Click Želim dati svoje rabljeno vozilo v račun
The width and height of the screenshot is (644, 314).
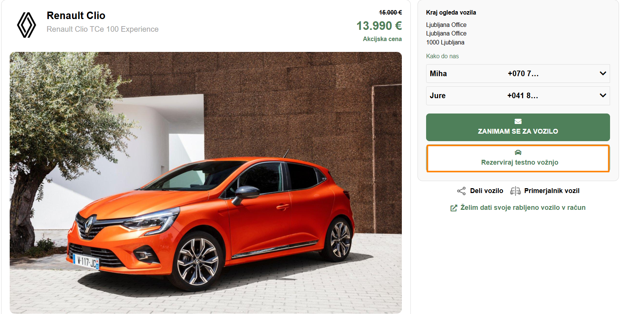tap(523, 208)
